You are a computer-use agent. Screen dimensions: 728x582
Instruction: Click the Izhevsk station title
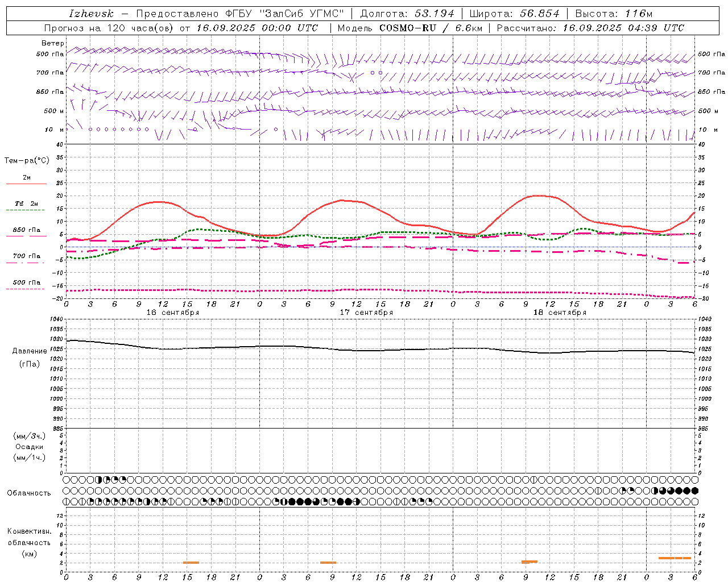[x=91, y=14]
